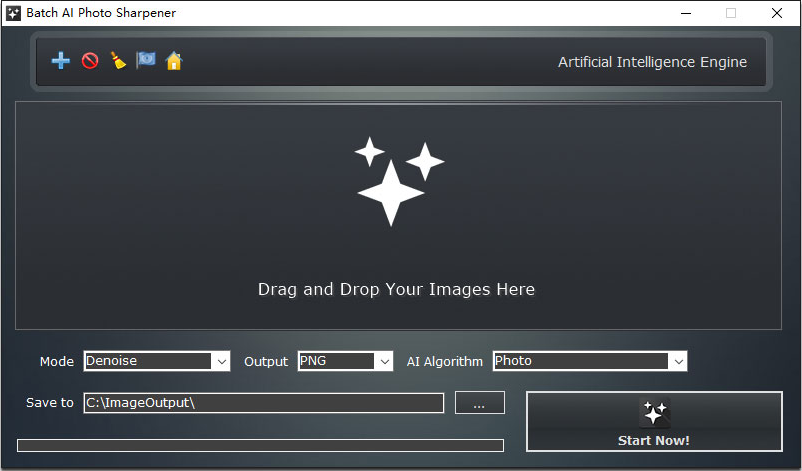
Task: Click the broom Clear list icon
Action: pos(118,61)
